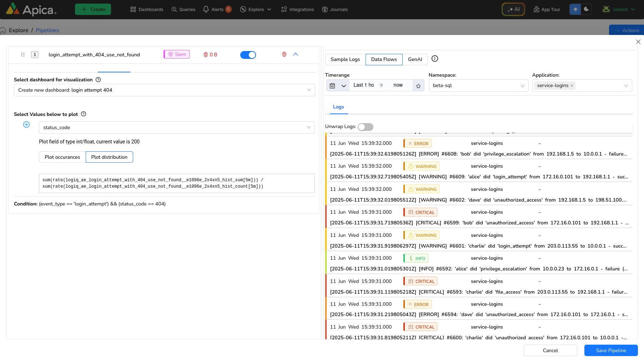Switch to the Sample Logs tab

[345, 59]
